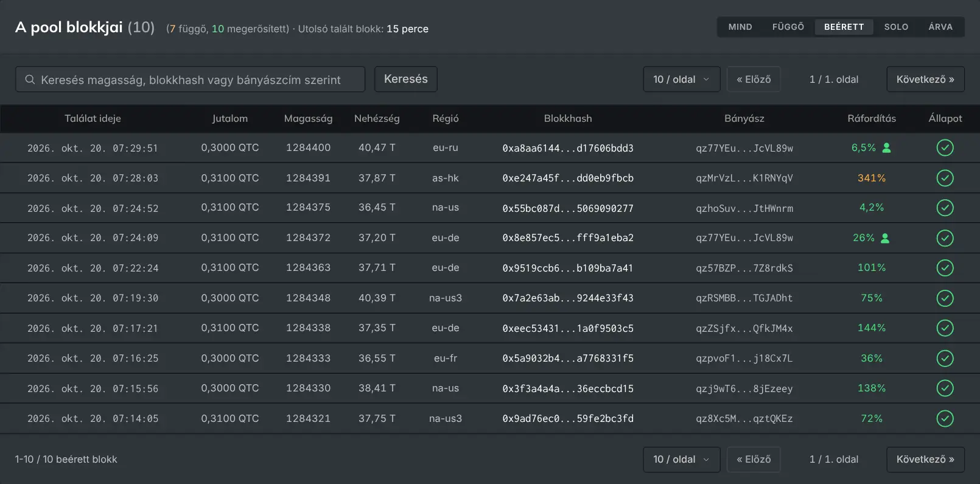Click the bottom Következő » button
This screenshot has width=980, height=484.
point(925,460)
